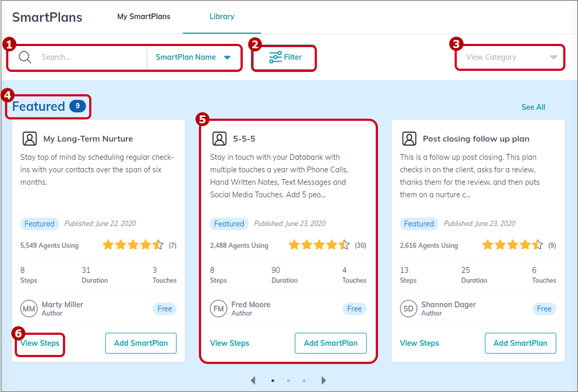Click the search magnifying glass icon
Screen dimensions: 578x392
coord(24,57)
